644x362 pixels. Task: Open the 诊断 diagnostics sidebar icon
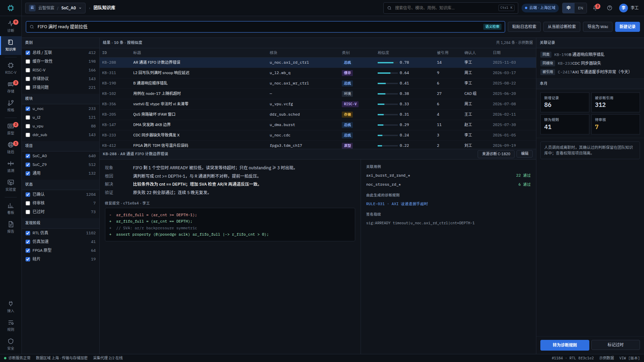pyautogui.click(x=11, y=26)
